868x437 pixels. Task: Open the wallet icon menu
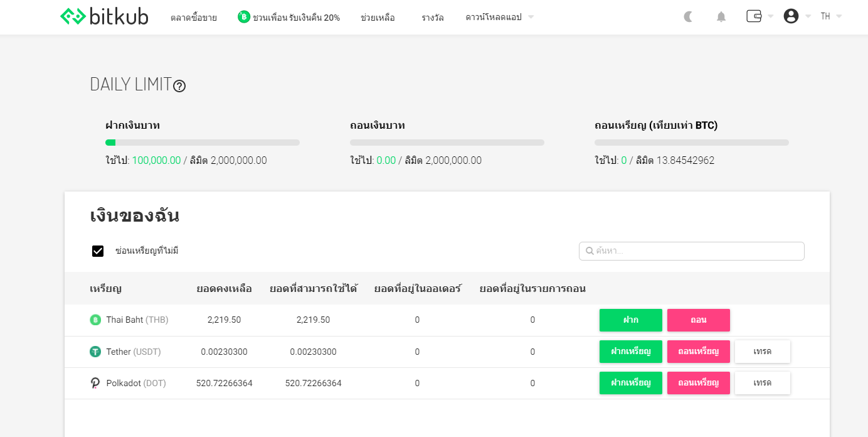tap(754, 16)
